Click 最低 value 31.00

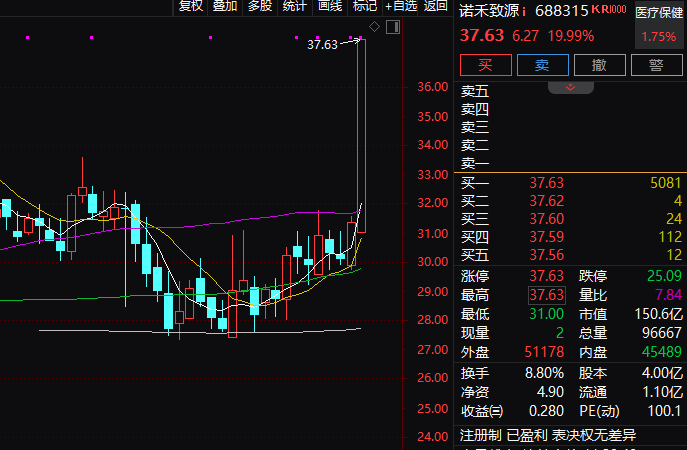click(546, 314)
